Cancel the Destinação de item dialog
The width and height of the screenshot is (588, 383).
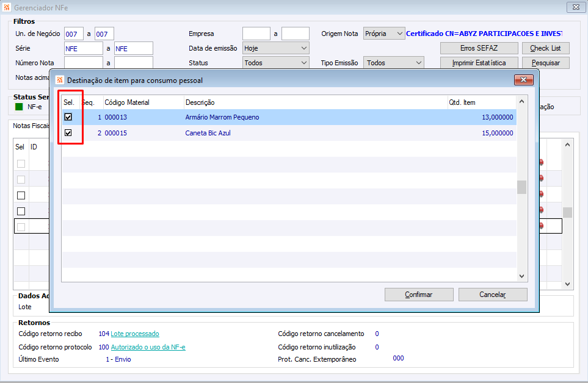(493, 295)
